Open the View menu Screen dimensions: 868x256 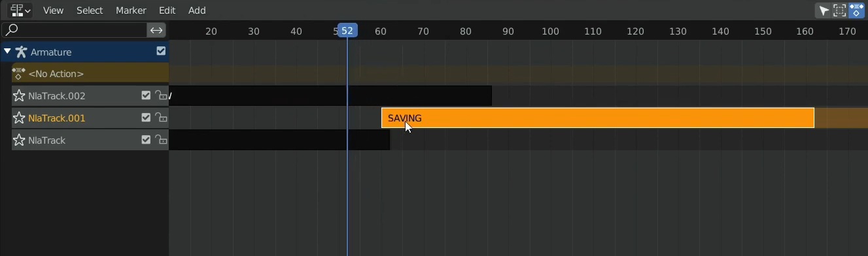(x=54, y=10)
